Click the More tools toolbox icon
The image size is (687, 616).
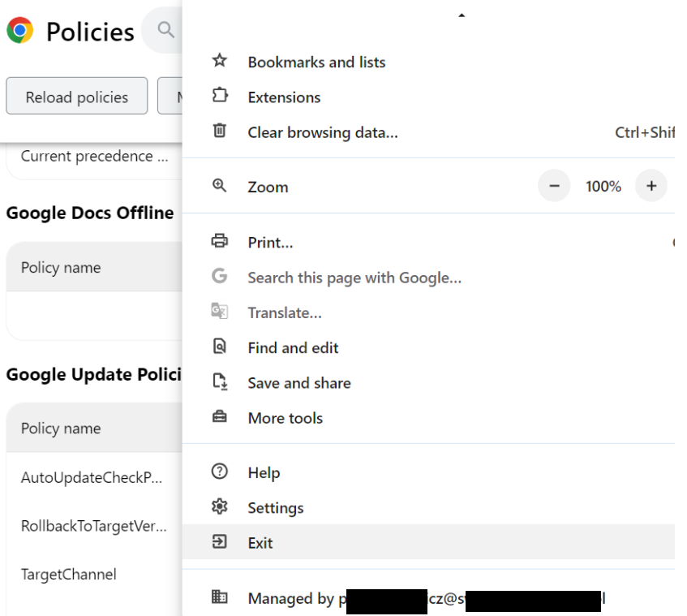220,416
